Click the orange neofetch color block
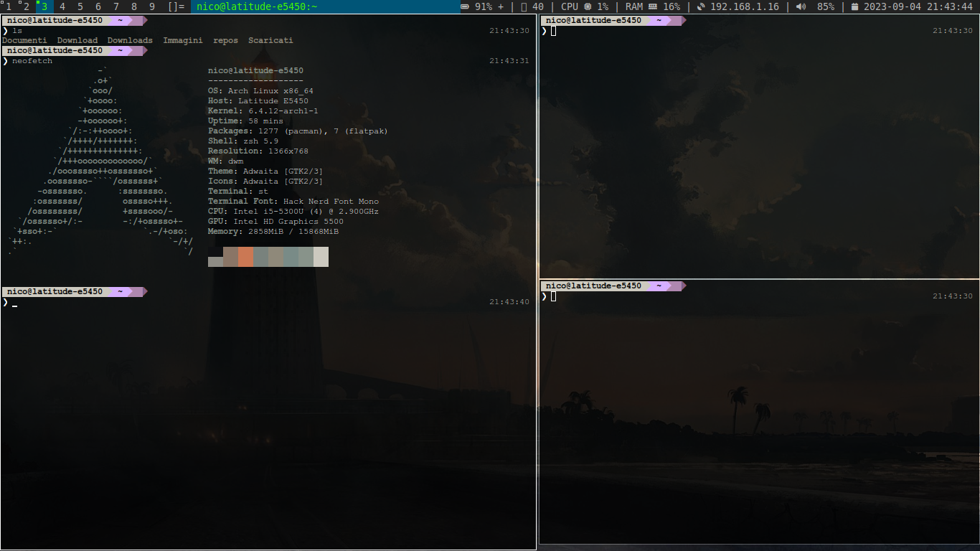This screenshot has width=980, height=551. (x=246, y=257)
